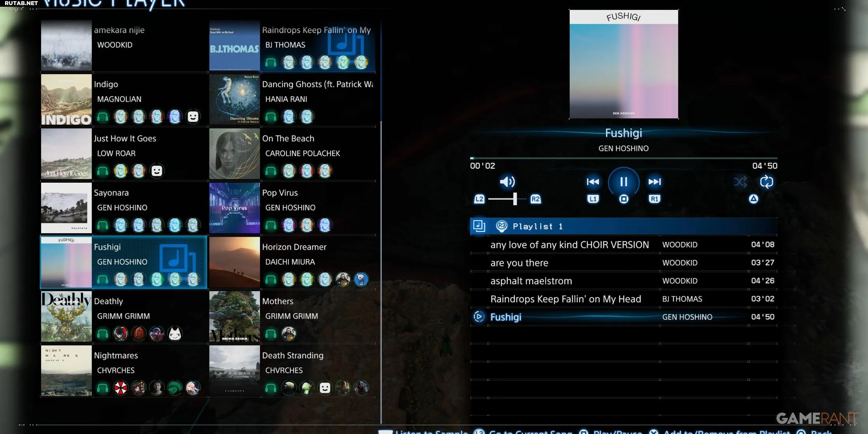Click headphones icon on Indigo card
The width and height of the screenshot is (868, 434).
tap(103, 117)
